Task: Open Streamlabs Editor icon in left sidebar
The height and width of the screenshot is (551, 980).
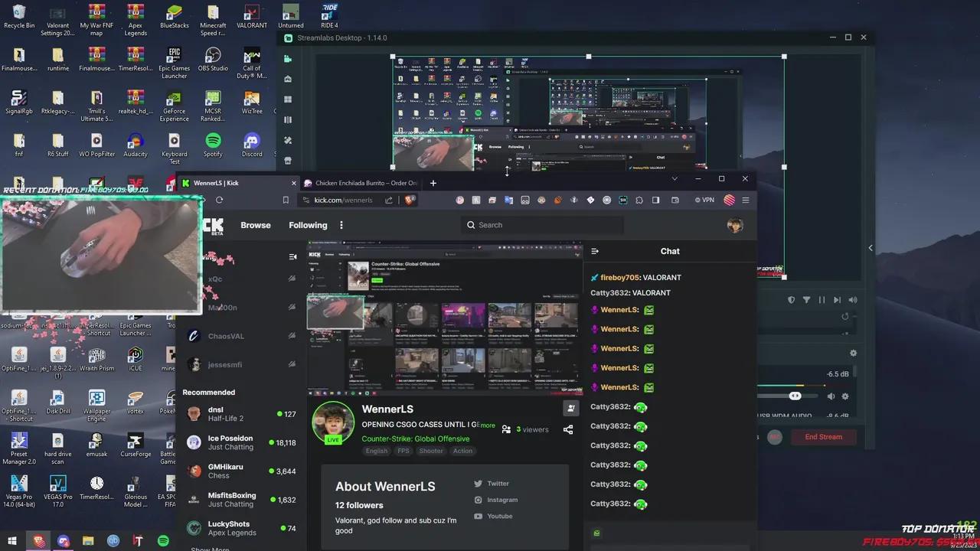Action: (x=288, y=59)
